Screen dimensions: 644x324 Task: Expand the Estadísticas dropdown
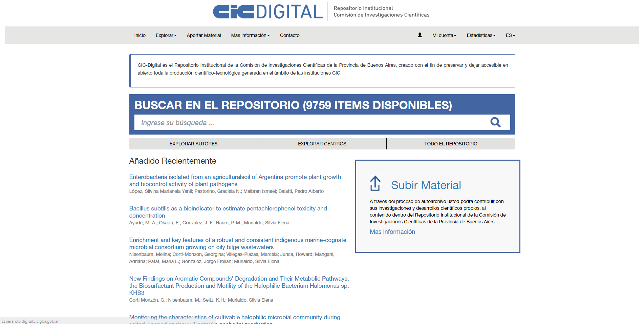click(481, 35)
